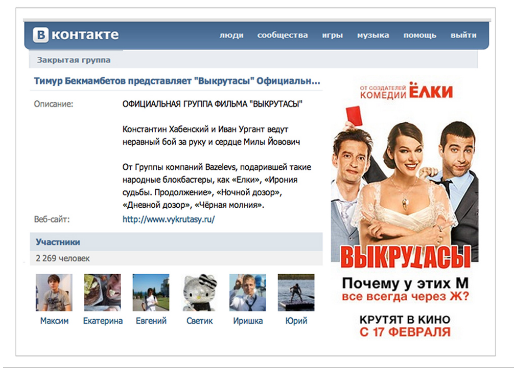The width and height of the screenshot is (515, 368).
Task: Click выйти to log out
Action: tap(463, 35)
